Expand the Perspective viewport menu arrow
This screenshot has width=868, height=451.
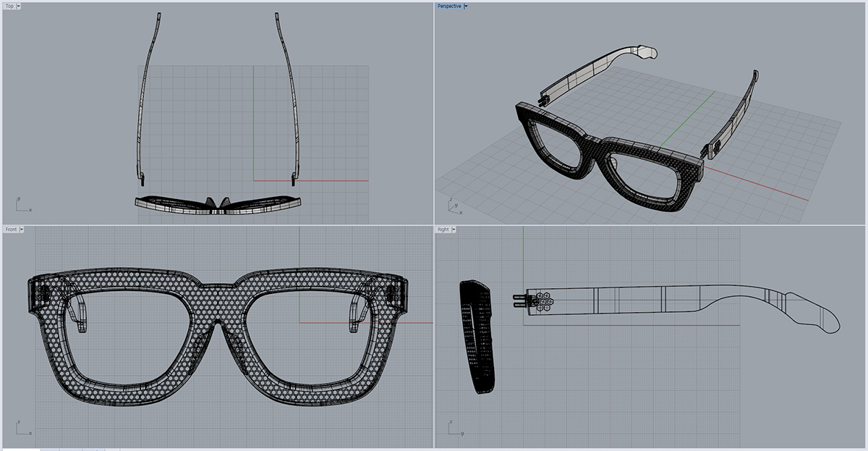(x=466, y=6)
